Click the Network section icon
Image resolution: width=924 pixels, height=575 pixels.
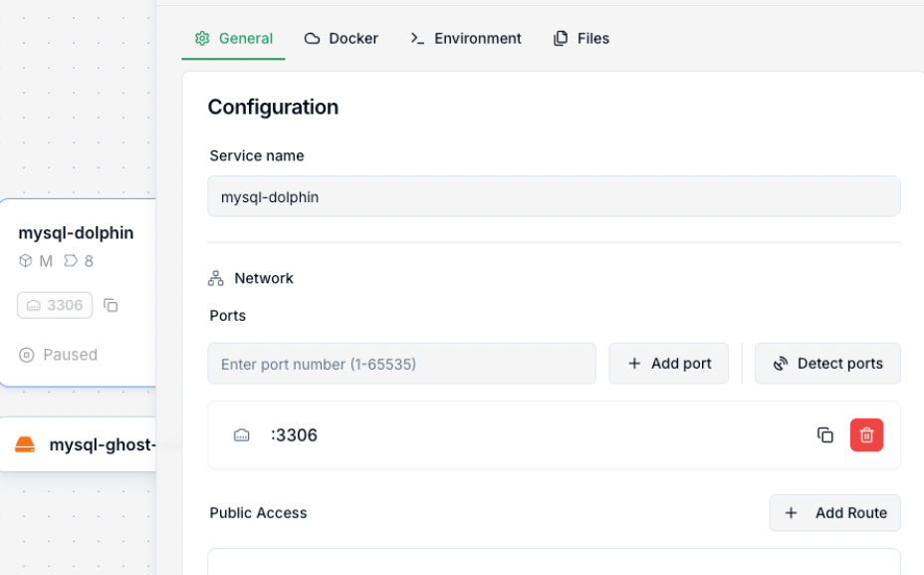click(x=216, y=278)
